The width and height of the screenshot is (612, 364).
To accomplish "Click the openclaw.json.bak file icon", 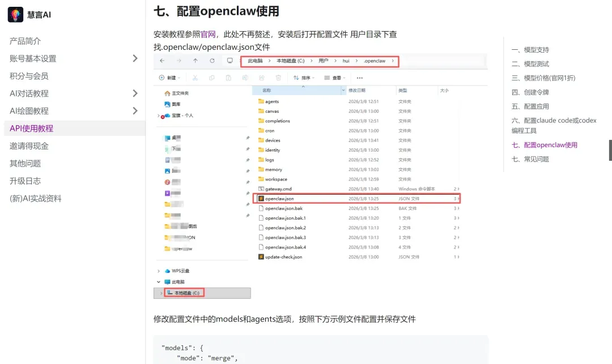I will [261, 208].
